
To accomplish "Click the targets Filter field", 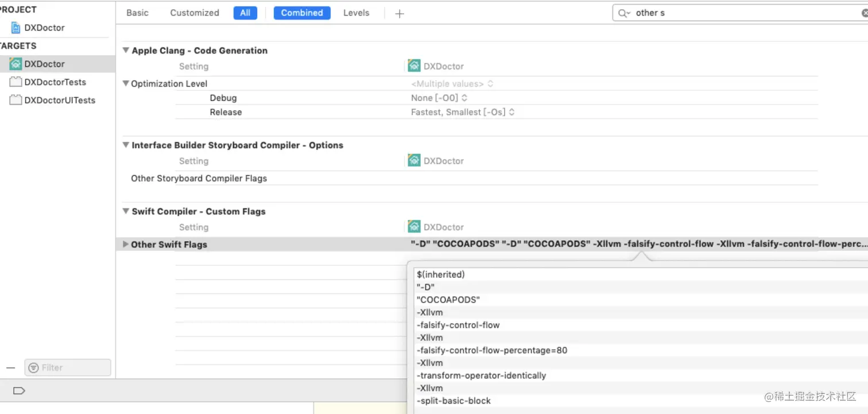I will [x=67, y=367].
